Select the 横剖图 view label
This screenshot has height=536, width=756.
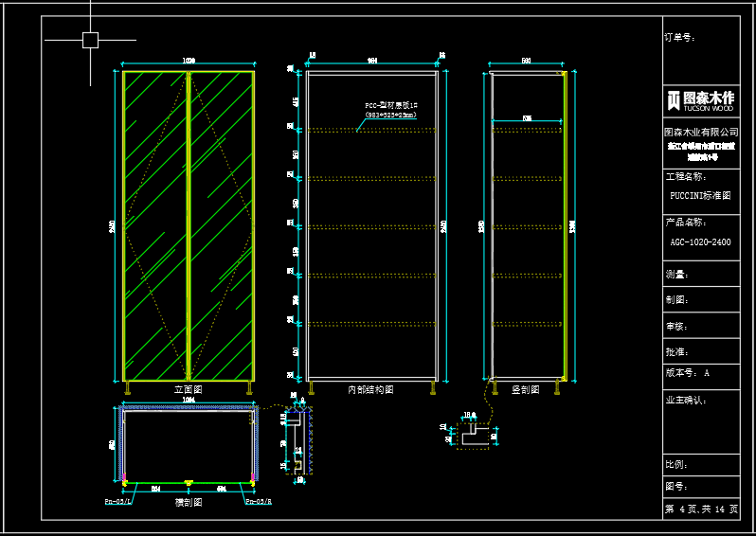coord(188,502)
